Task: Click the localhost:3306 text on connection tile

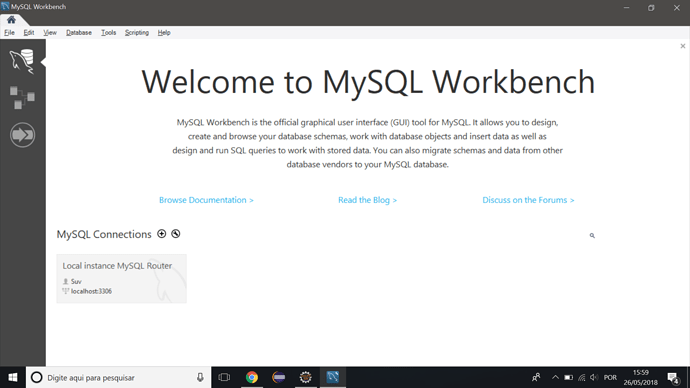Action: pos(92,291)
